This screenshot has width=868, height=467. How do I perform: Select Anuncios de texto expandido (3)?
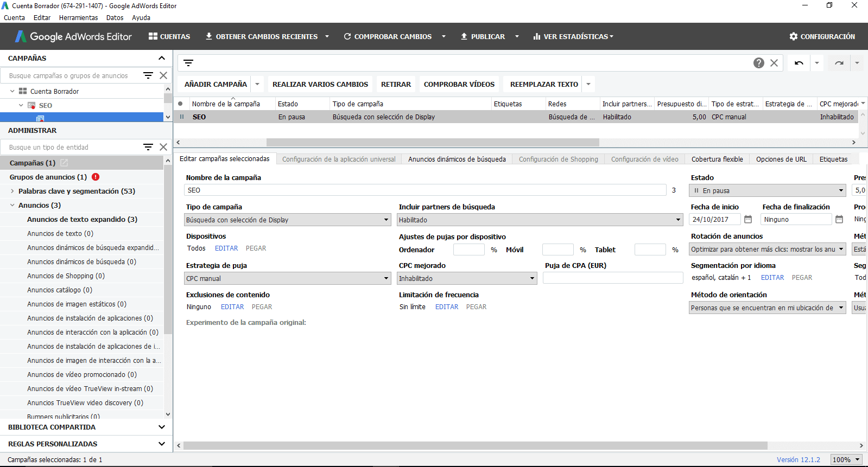[x=82, y=219]
